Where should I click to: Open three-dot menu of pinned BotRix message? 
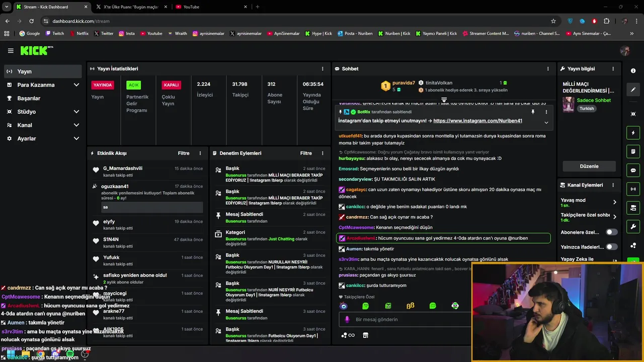[x=546, y=112]
